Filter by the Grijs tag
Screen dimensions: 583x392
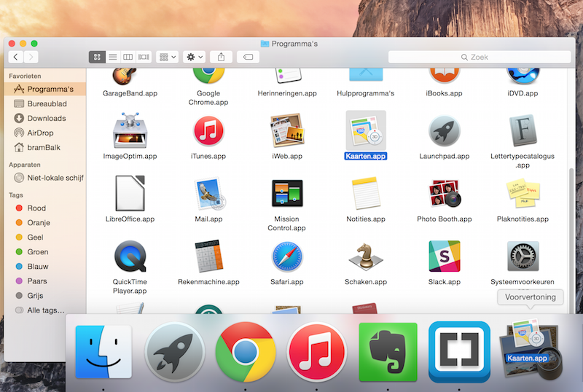pos(45,296)
